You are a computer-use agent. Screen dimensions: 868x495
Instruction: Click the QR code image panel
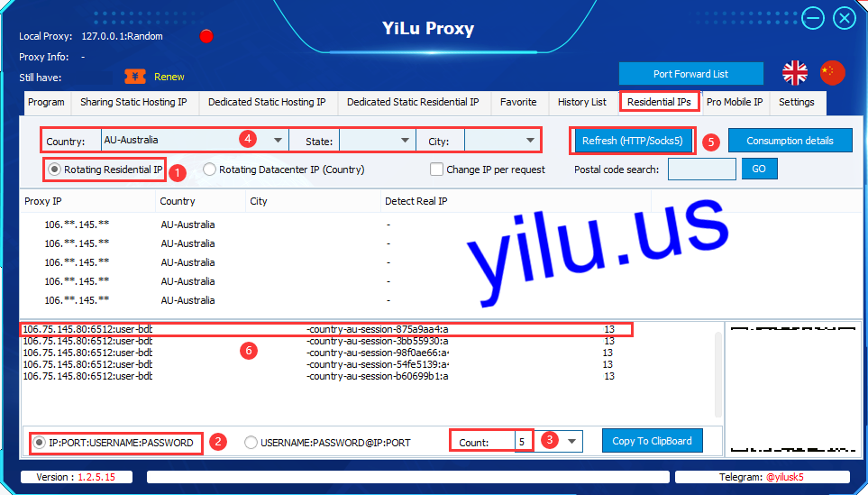click(x=792, y=390)
